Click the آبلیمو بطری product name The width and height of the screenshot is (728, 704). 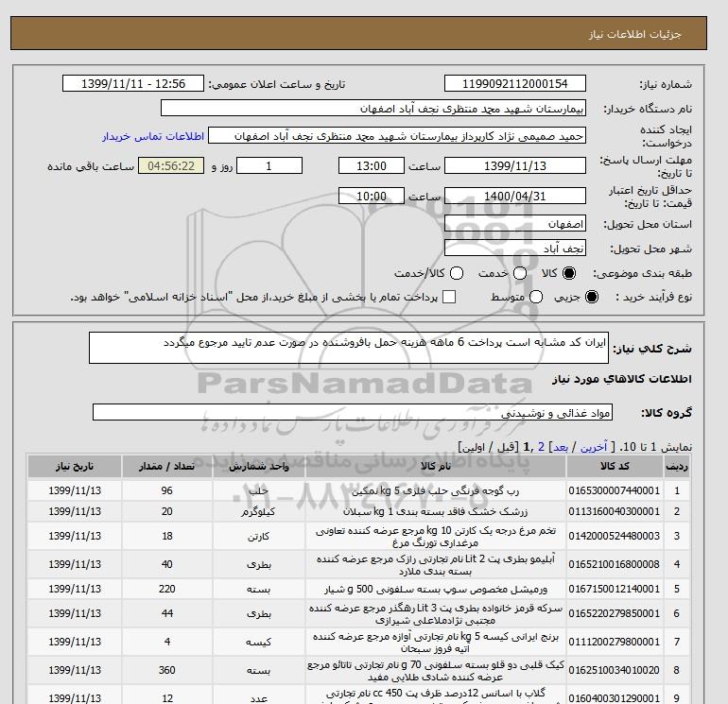tap(436, 564)
